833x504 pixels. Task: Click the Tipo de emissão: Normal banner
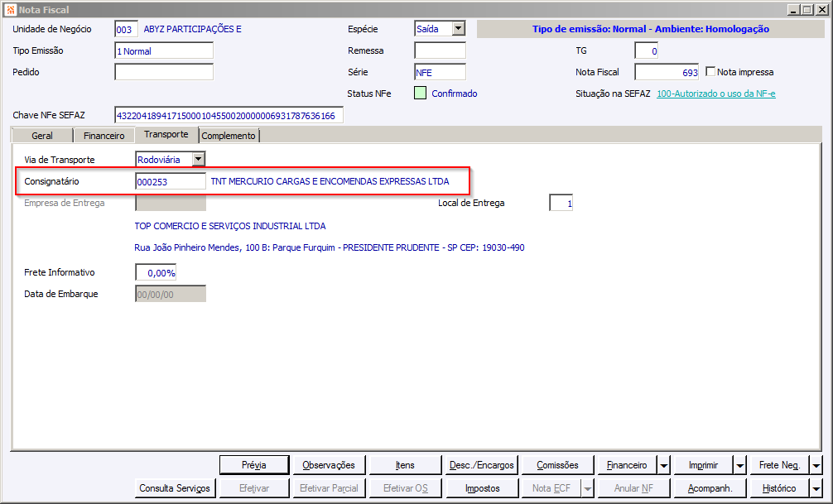pyautogui.click(x=650, y=29)
